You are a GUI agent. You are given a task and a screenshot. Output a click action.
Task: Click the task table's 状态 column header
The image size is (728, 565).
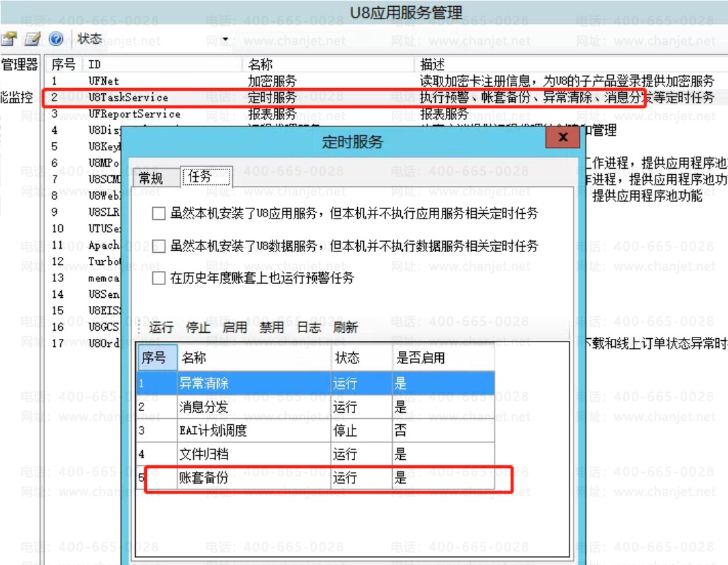click(x=362, y=357)
